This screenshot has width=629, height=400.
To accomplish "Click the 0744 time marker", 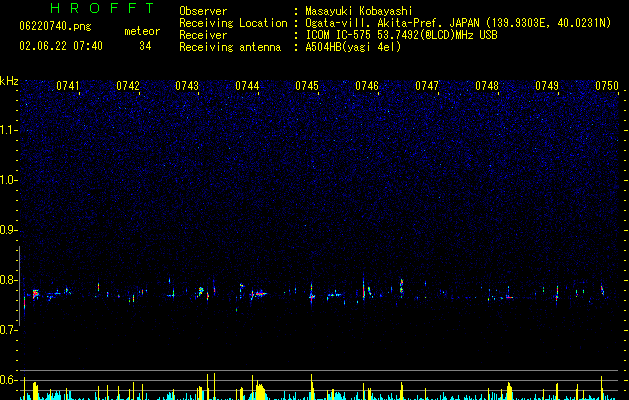I will (247, 86).
